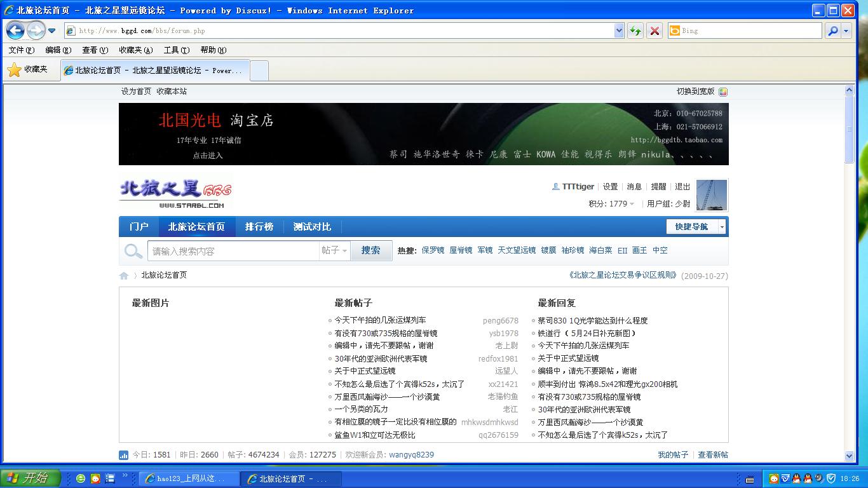The height and width of the screenshot is (488, 868).
Task: Open the 编辑 menu
Action: (58, 50)
